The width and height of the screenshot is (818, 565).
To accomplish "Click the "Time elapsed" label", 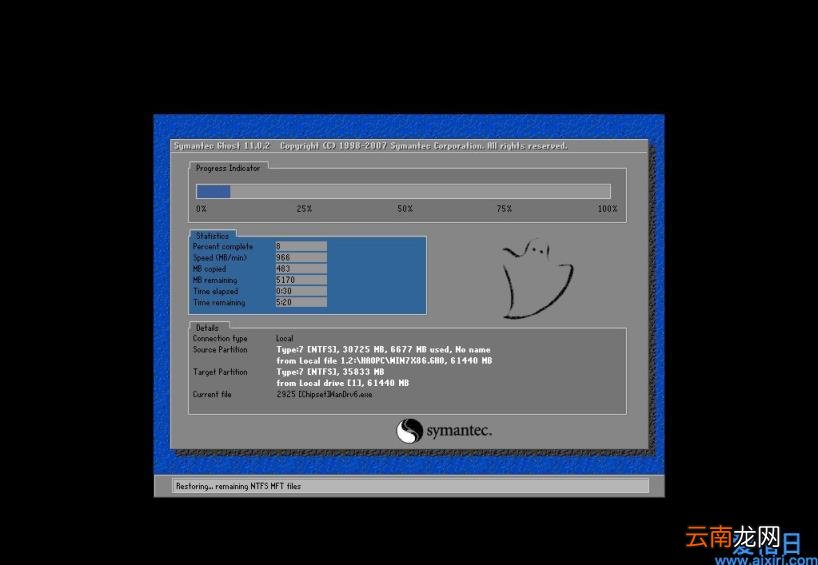I will click(x=215, y=291).
